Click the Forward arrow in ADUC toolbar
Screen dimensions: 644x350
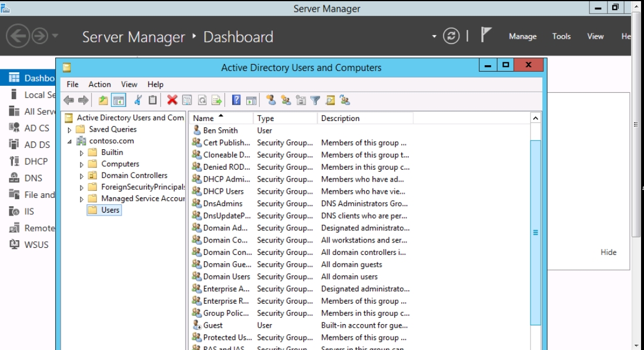pyautogui.click(x=83, y=100)
